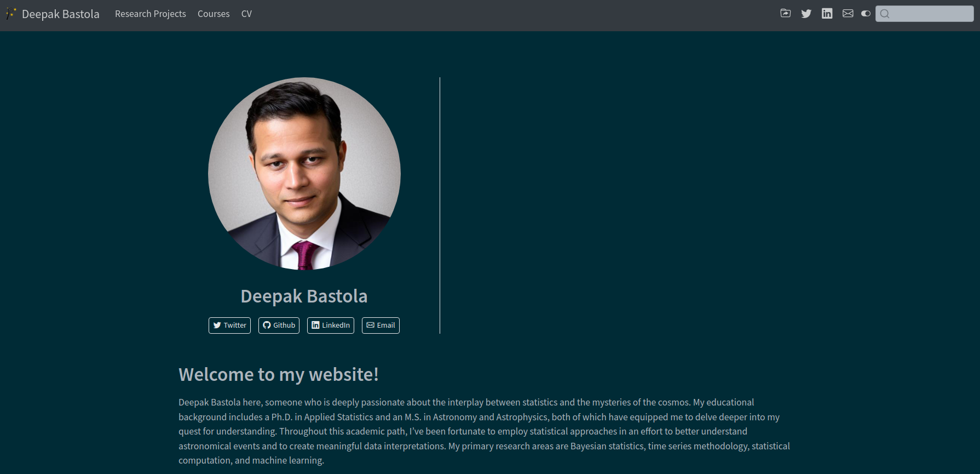Open the LinkedIn icon in the navbar
980x474 pixels.
[x=827, y=13]
